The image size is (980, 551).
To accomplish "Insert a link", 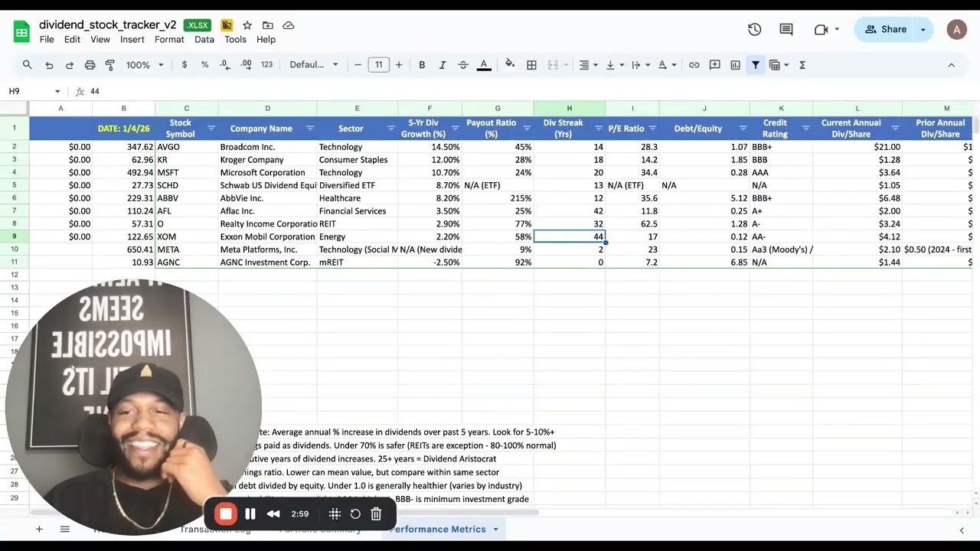I will pos(694,65).
